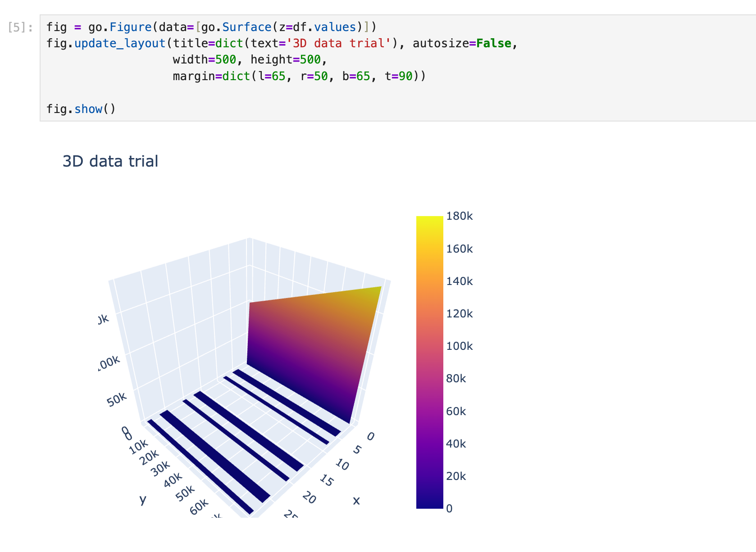The image size is (756, 552).
Task: Click the 180k colorbar tick label
Action: 459,216
